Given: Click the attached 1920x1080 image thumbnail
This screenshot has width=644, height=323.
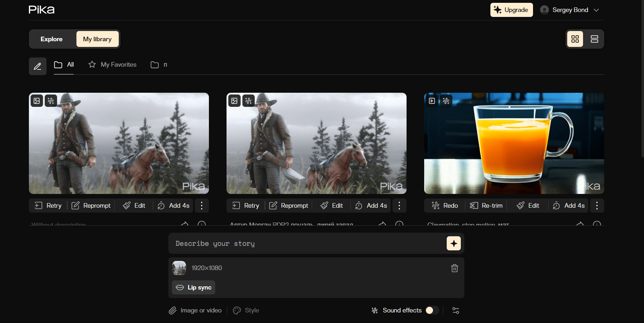Looking at the screenshot, I should (179, 268).
